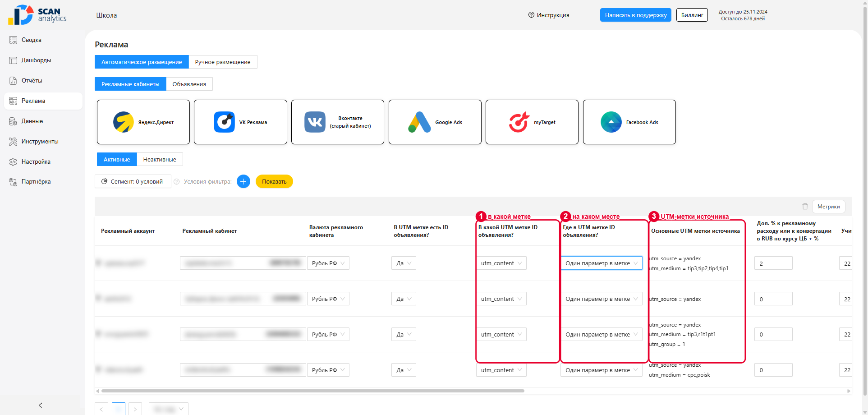Go to next page in pagination
The image size is (868, 415).
[135, 409]
